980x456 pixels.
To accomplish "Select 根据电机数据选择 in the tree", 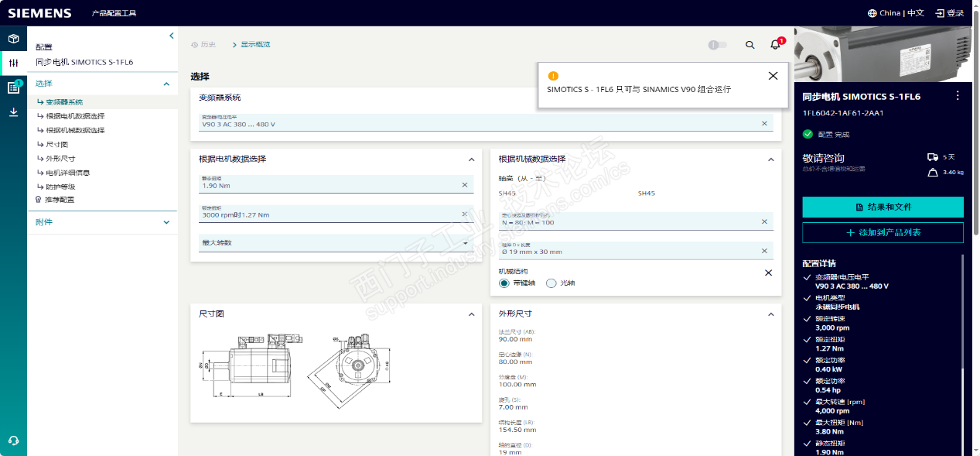I will pos(75,116).
